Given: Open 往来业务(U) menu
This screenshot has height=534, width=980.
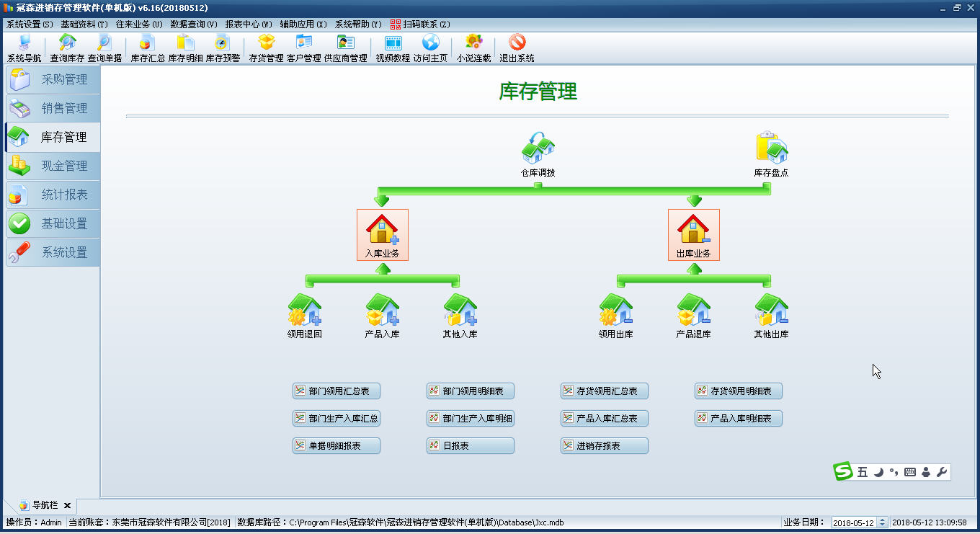Looking at the screenshot, I should [x=139, y=24].
